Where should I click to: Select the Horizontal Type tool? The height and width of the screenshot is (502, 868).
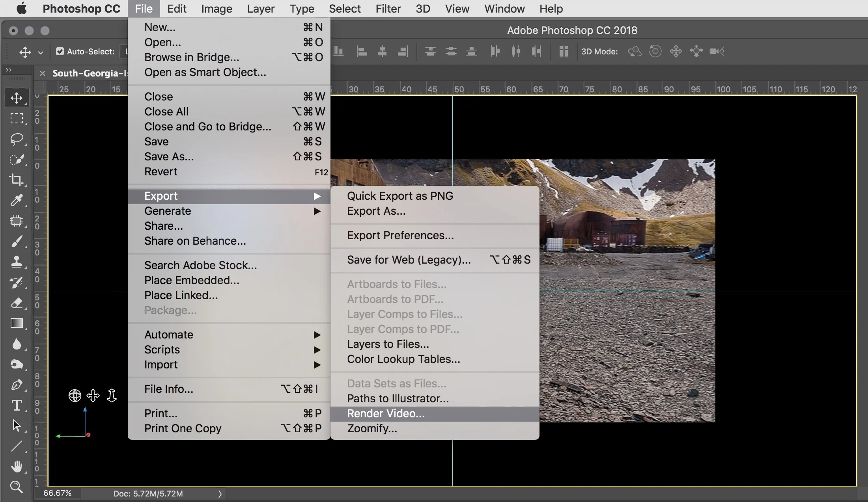pyautogui.click(x=17, y=405)
